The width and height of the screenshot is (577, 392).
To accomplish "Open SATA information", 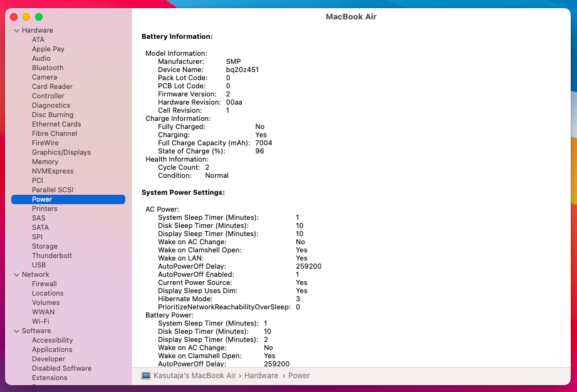I will point(41,227).
